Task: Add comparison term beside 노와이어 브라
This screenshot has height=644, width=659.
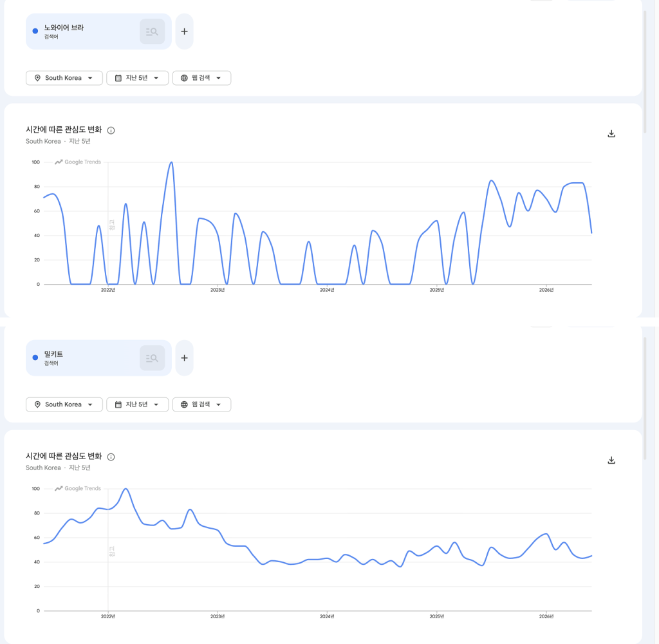Action: 184,32
